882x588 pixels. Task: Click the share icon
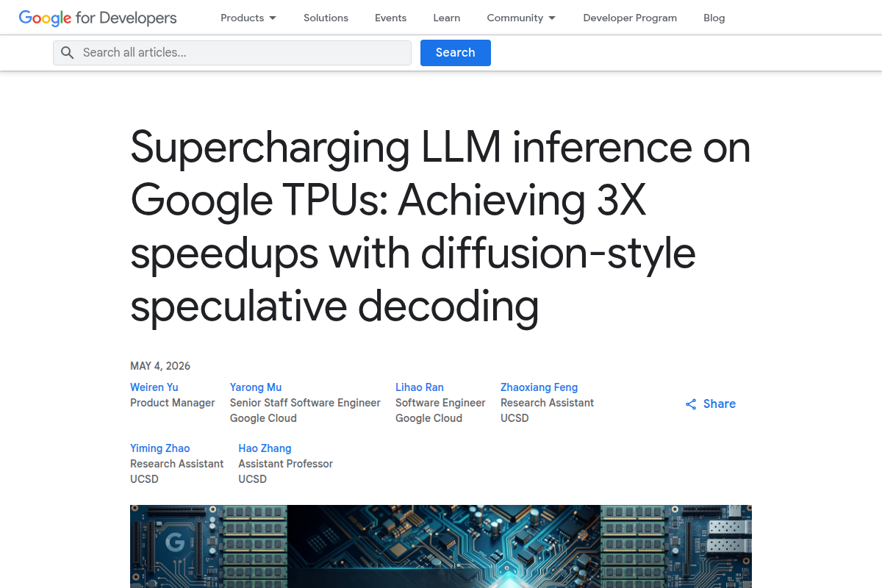point(691,404)
